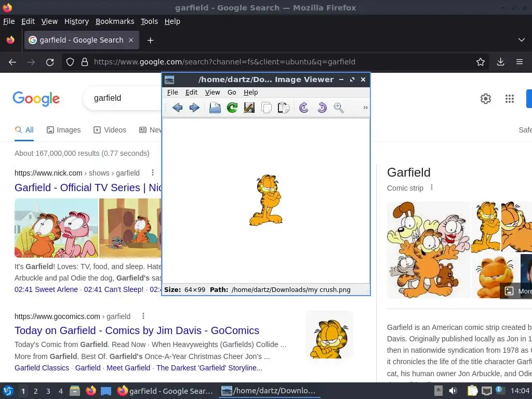
Task: Activate Image Viewer task in taskbar
Action: pyautogui.click(x=269, y=391)
